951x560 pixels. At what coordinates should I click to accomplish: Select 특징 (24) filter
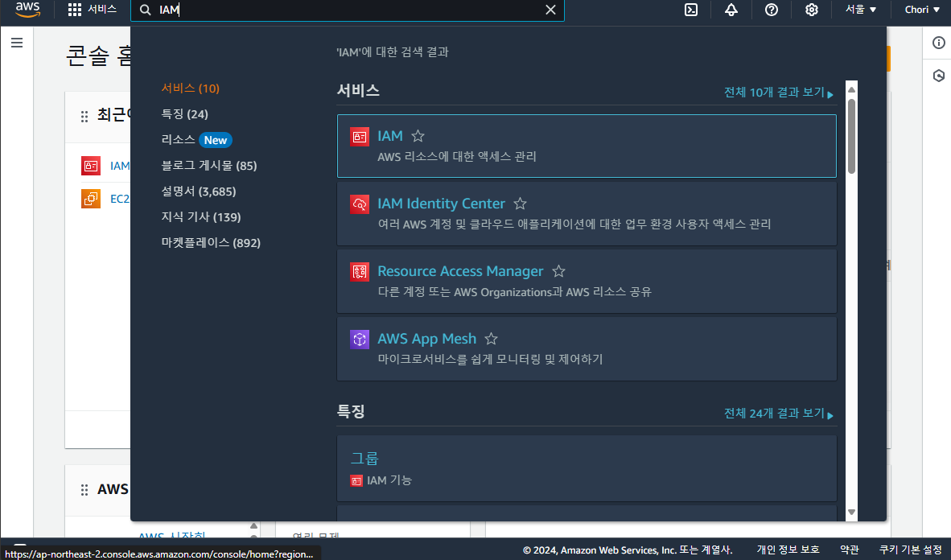[184, 114]
